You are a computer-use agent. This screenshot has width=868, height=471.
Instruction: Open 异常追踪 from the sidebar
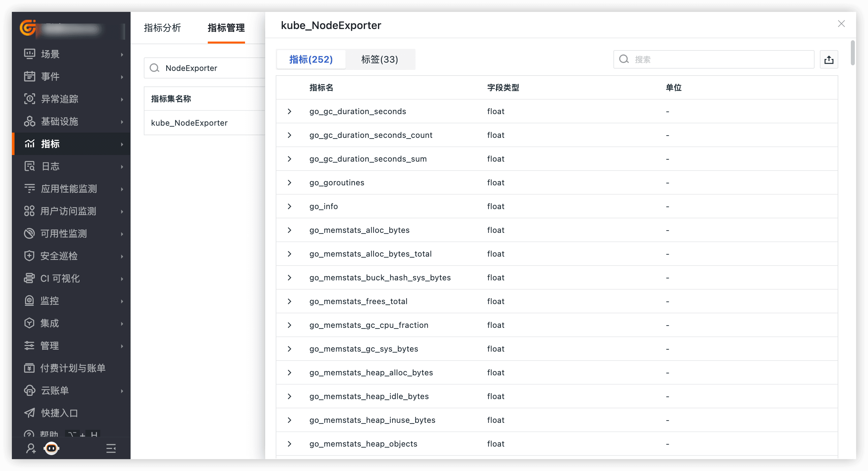coord(60,99)
